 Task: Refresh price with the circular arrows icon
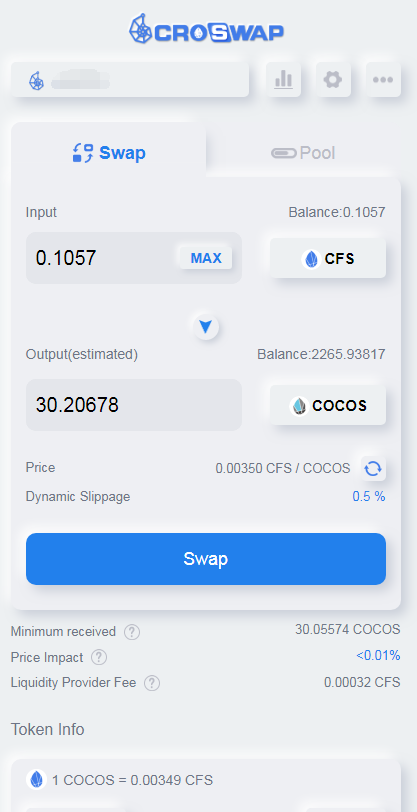pyautogui.click(x=373, y=469)
